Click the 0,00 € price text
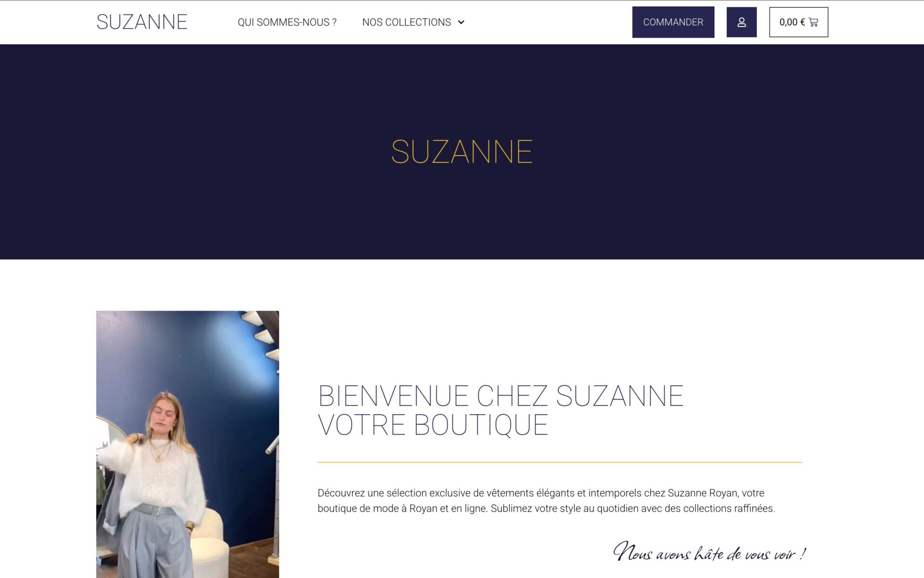This screenshot has height=578, width=924. click(792, 22)
